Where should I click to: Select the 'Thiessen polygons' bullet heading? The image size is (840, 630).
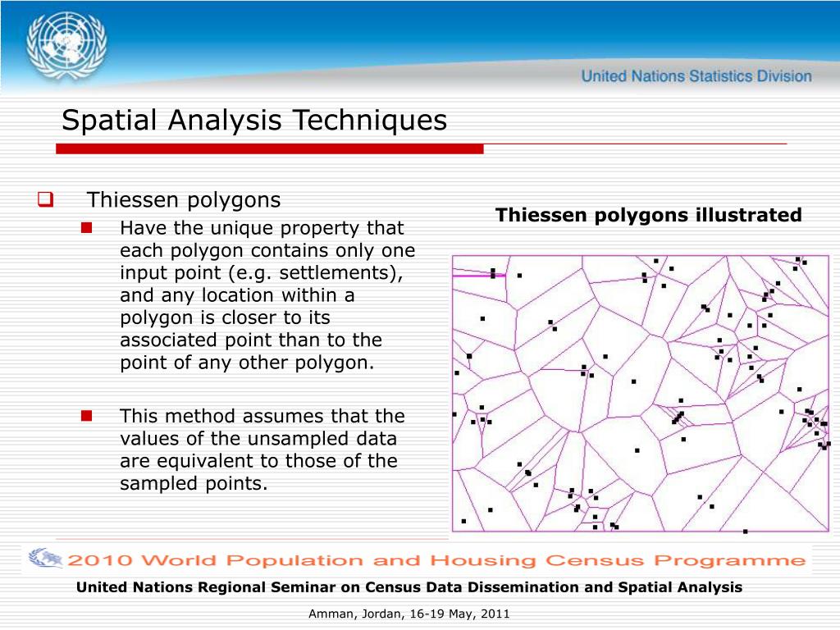coord(184,200)
